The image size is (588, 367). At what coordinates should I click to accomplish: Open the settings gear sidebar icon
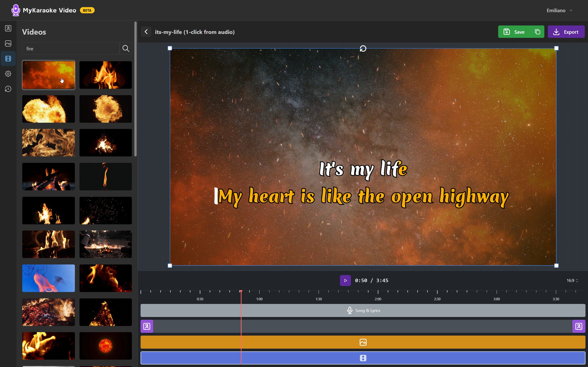(x=8, y=74)
